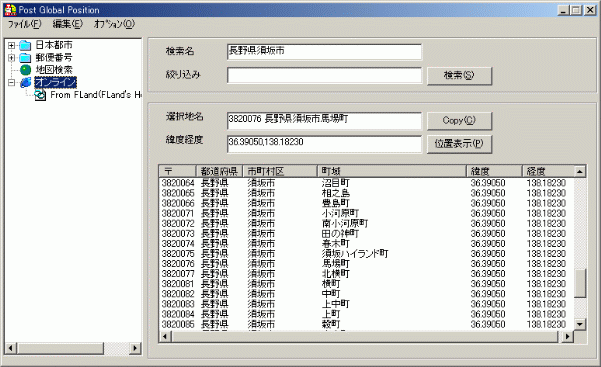This screenshot has width=601, height=367.
Task: Click the Post Global Position title bar icon
Action: click(10, 10)
